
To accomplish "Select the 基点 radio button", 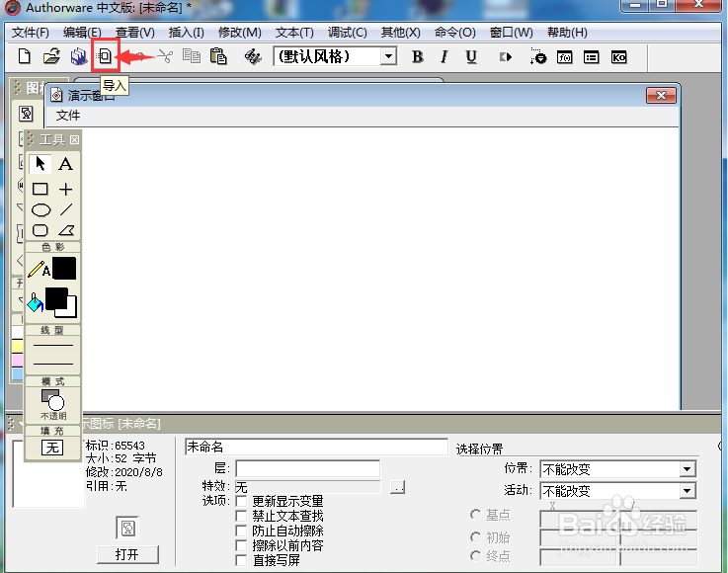I will (x=475, y=515).
